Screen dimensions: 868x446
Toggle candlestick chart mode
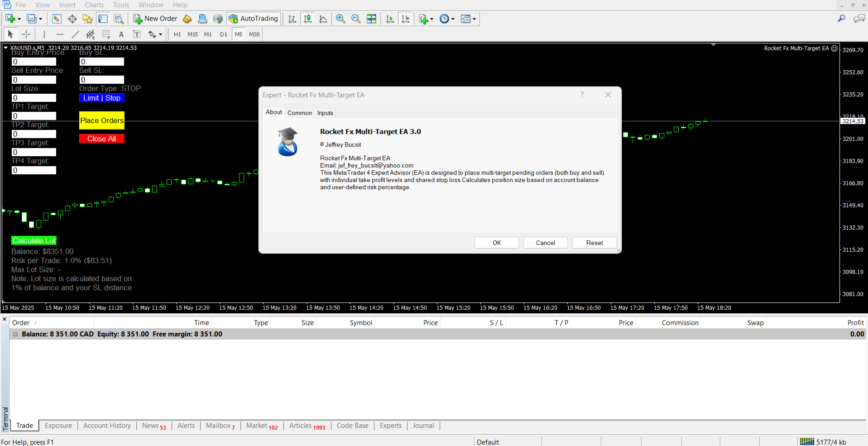[x=307, y=19]
